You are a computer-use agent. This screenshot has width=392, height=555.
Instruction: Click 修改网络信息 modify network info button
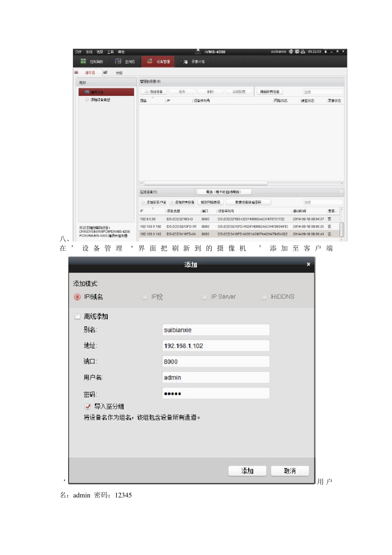coord(210,202)
